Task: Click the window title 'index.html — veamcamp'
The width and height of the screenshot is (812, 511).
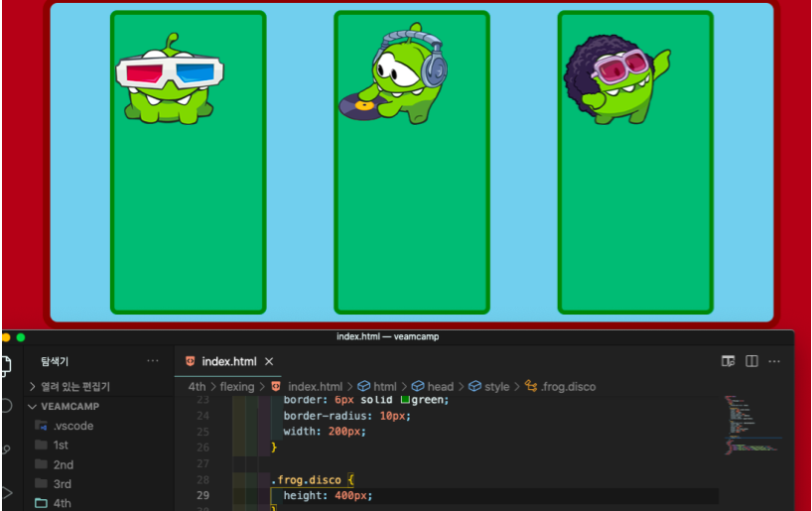Action: point(388,336)
